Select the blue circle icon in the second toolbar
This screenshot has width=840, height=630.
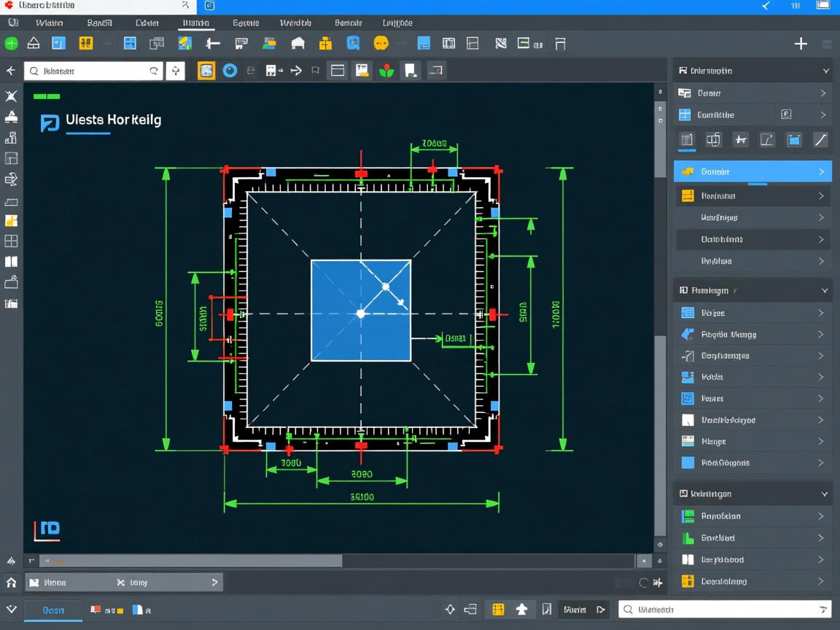pyautogui.click(x=230, y=71)
